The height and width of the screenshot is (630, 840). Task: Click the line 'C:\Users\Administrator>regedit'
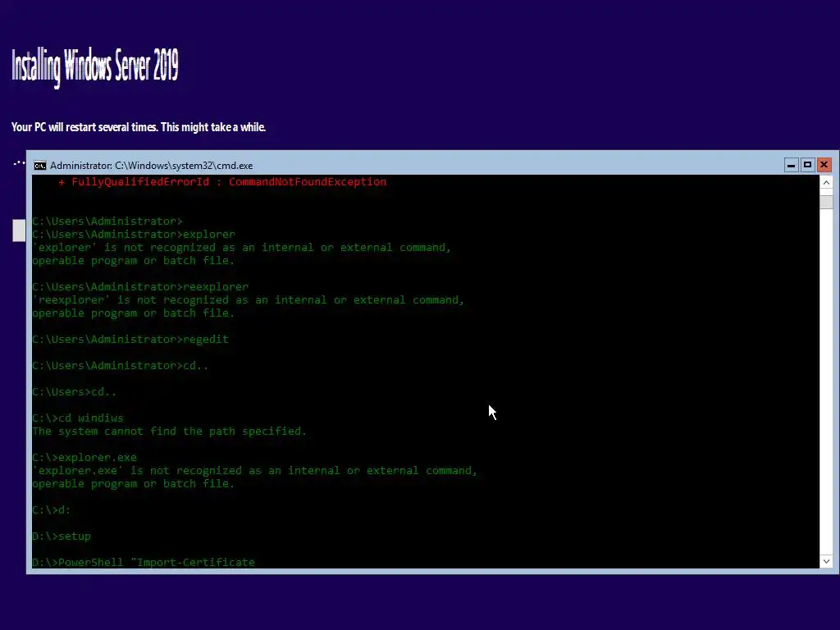[x=130, y=339]
